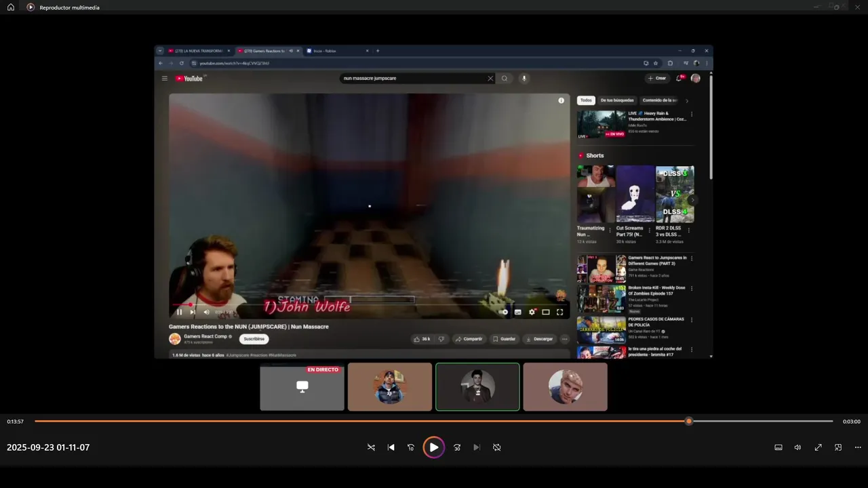Open the 'Gamers React to Jumpscares' video thumbnail

coord(601,269)
